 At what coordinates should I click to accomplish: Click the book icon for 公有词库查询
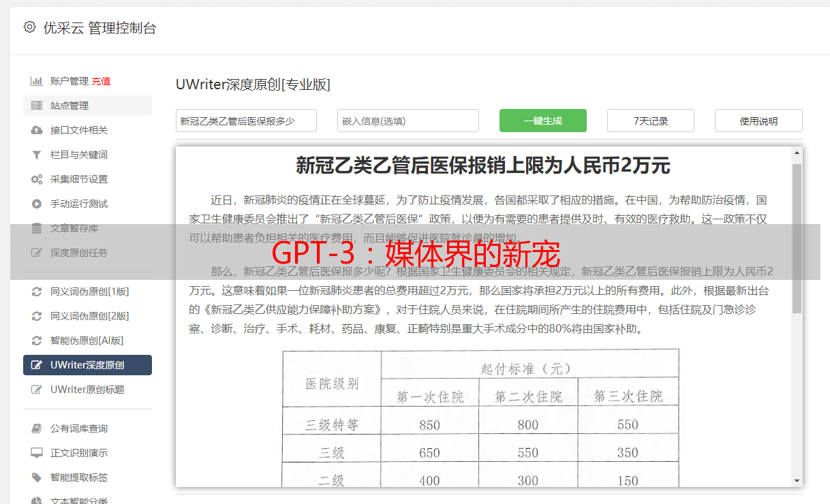point(37,428)
